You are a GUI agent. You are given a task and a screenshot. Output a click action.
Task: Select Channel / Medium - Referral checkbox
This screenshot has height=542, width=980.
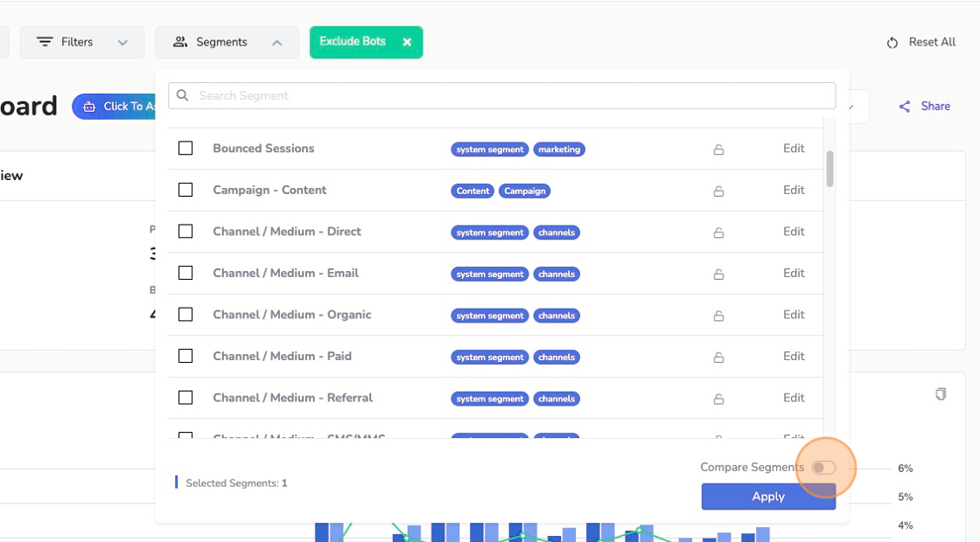[185, 397]
